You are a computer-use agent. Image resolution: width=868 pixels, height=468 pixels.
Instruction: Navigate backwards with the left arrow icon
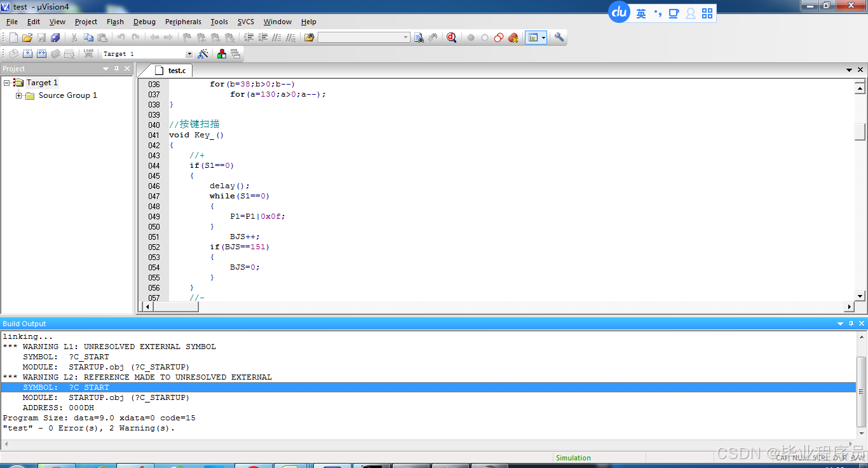pos(154,38)
